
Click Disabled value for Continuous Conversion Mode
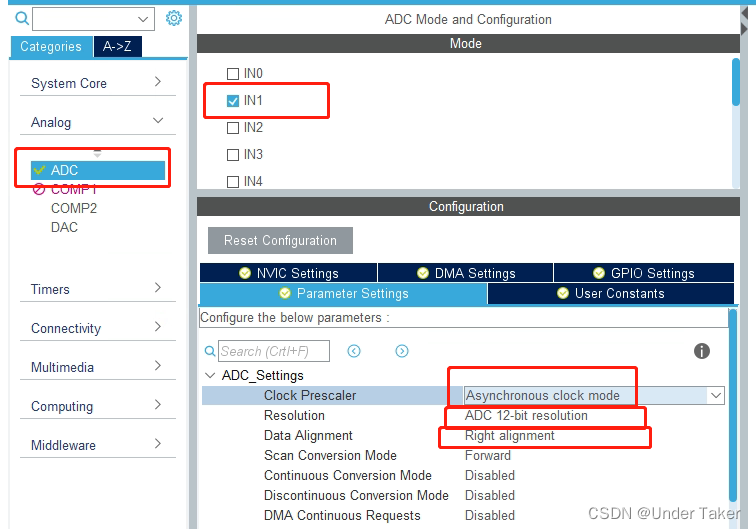coord(490,475)
